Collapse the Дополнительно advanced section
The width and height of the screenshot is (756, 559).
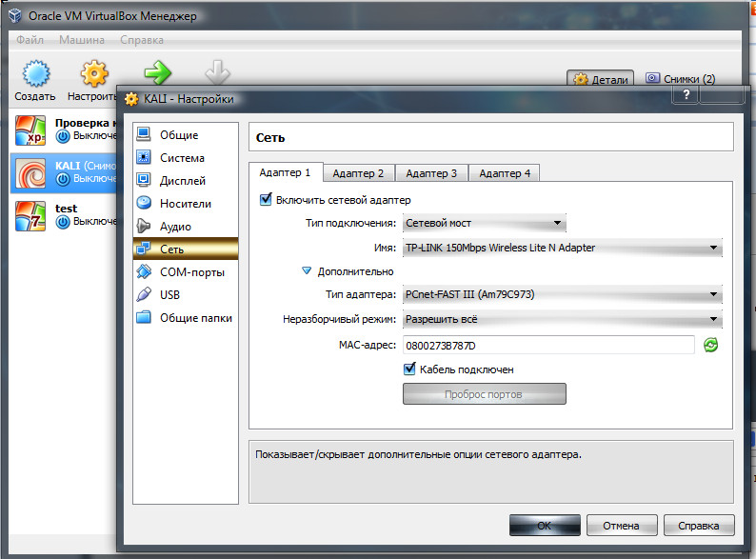click(x=307, y=271)
